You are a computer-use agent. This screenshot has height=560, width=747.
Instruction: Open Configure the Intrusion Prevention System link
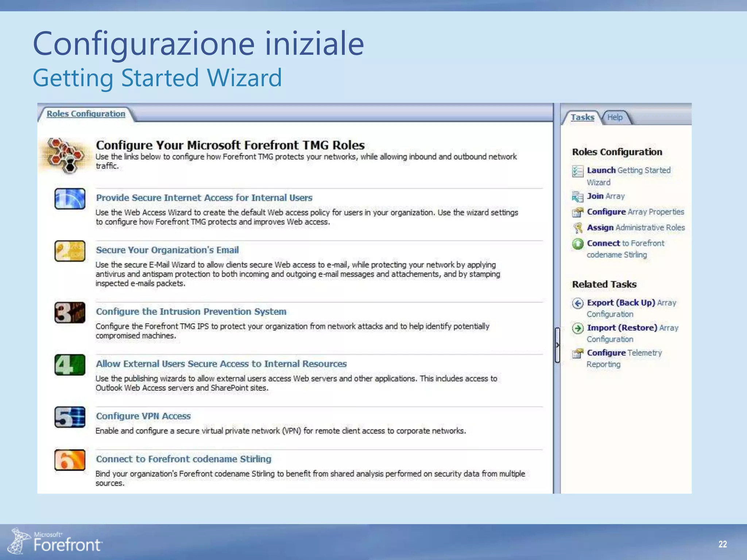click(x=191, y=312)
